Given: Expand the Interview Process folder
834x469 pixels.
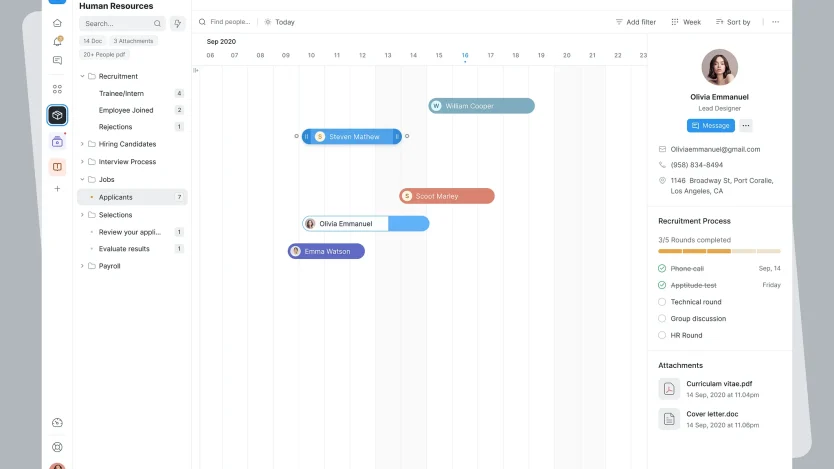Looking at the screenshot, I should pyautogui.click(x=82, y=162).
